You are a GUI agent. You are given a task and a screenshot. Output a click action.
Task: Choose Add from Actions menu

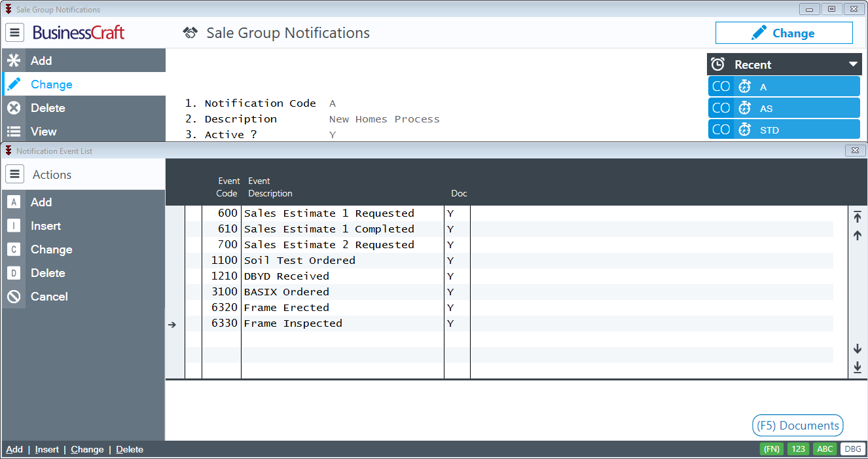[83, 202]
